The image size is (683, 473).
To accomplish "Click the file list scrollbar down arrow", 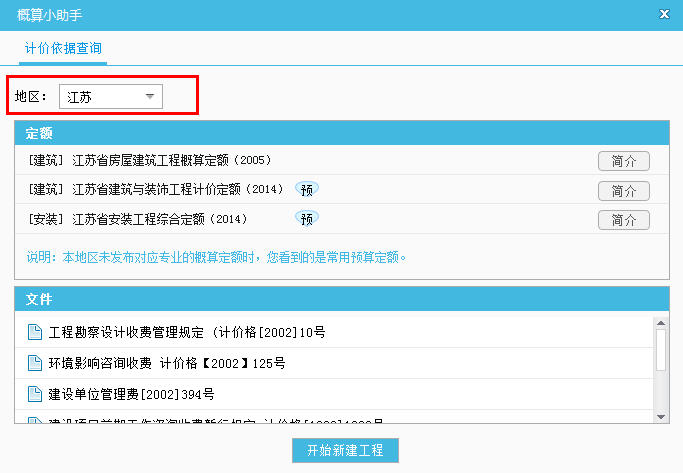I will pyautogui.click(x=660, y=416).
